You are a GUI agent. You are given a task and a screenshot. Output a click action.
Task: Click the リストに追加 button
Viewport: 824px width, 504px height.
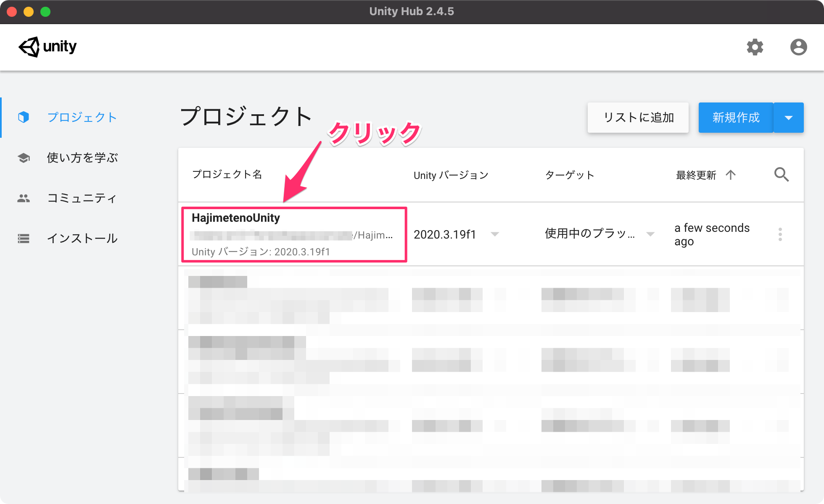638,118
